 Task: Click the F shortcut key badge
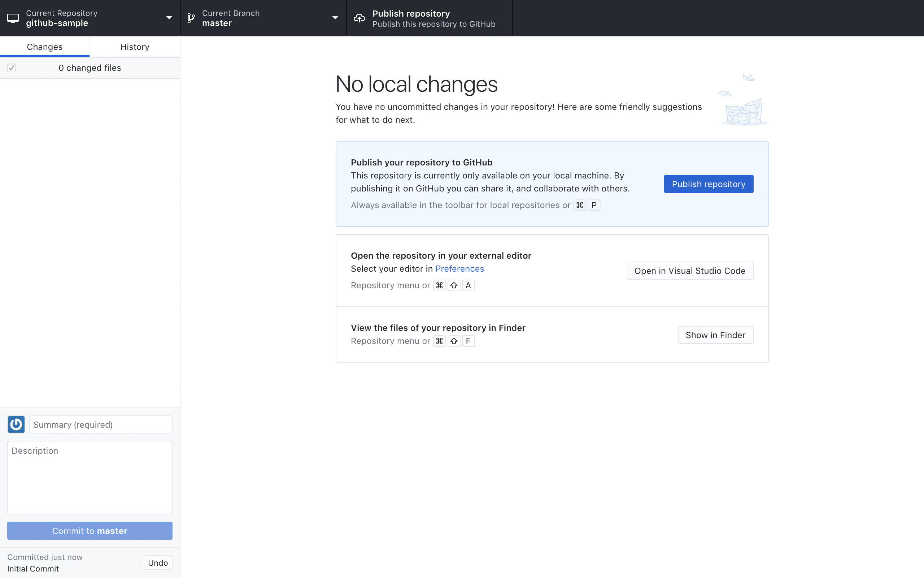[468, 341]
